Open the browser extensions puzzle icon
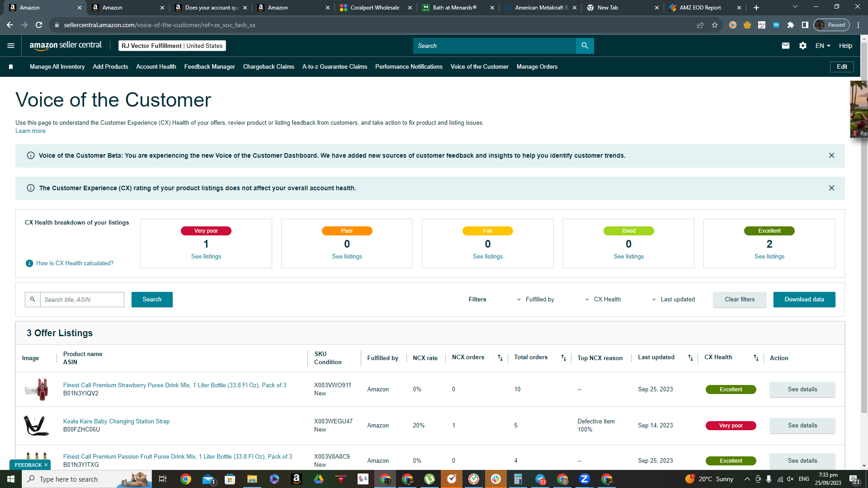The image size is (868, 488). tap(791, 25)
